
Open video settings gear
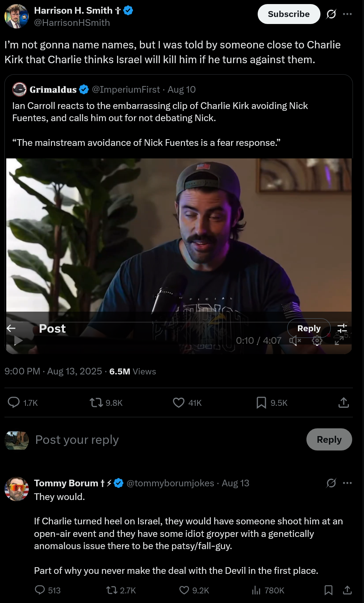click(317, 340)
